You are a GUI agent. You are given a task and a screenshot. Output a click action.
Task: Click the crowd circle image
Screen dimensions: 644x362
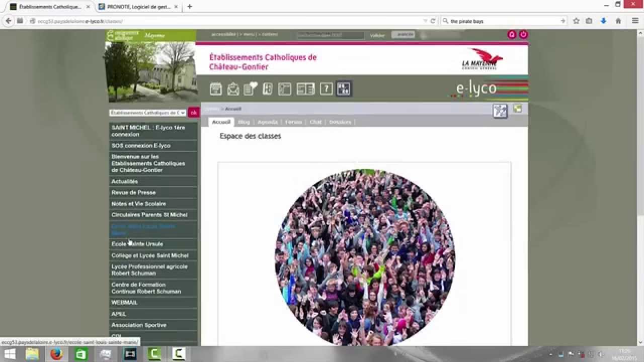tap(365, 257)
